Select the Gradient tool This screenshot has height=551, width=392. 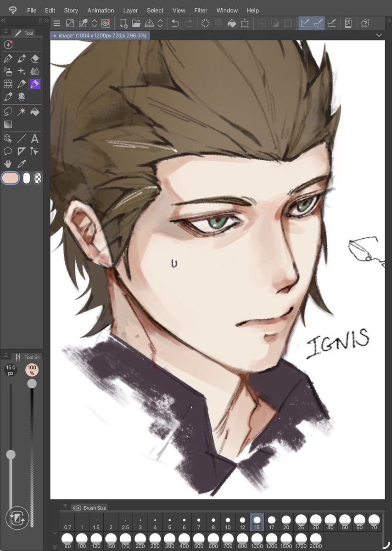[8, 124]
